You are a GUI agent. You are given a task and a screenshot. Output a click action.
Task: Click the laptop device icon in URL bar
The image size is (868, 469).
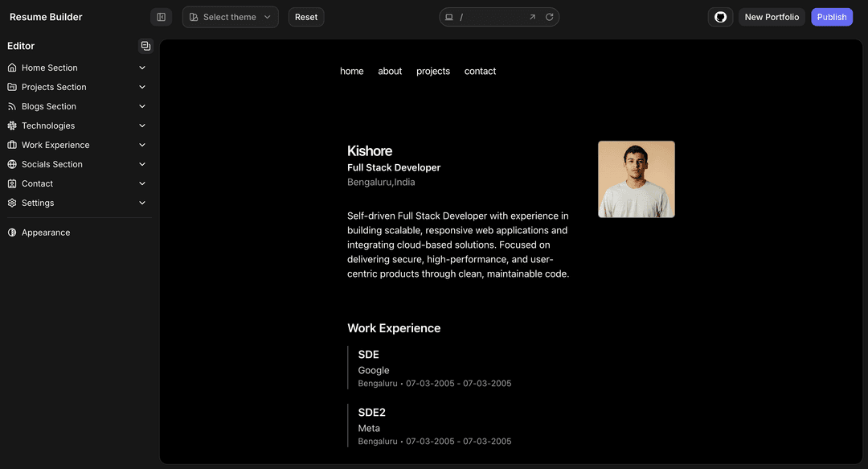click(x=449, y=17)
